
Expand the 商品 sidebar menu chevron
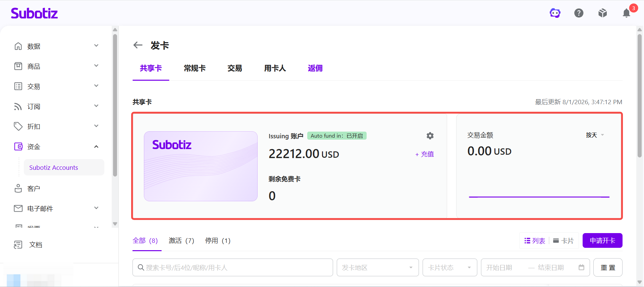click(x=96, y=66)
